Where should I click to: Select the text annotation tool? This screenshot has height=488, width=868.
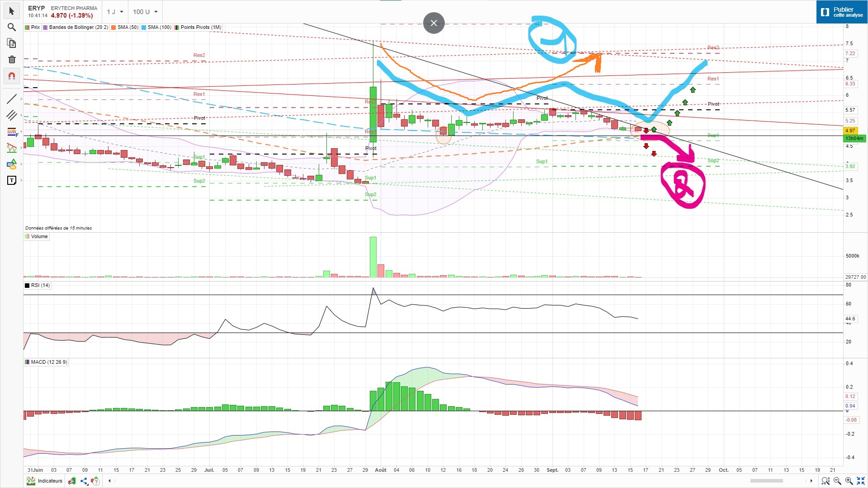pyautogui.click(x=12, y=180)
